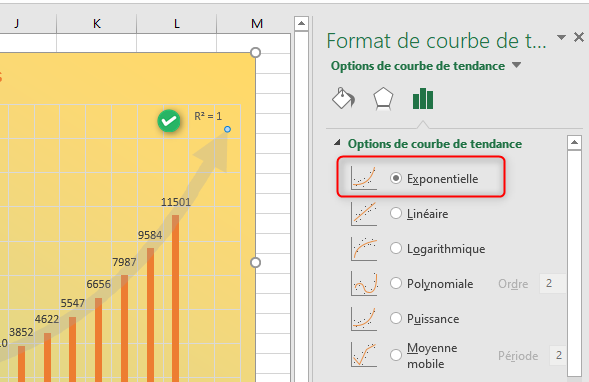The height and width of the screenshot is (382, 589).
Task: Click the R² = 1 trendline label
Action: click(x=208, y=116)
